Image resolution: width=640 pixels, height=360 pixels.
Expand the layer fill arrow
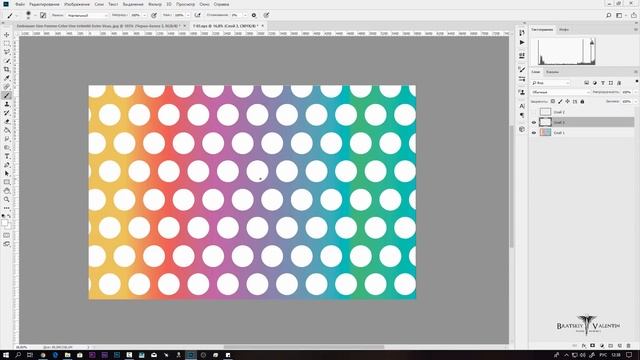635,101
